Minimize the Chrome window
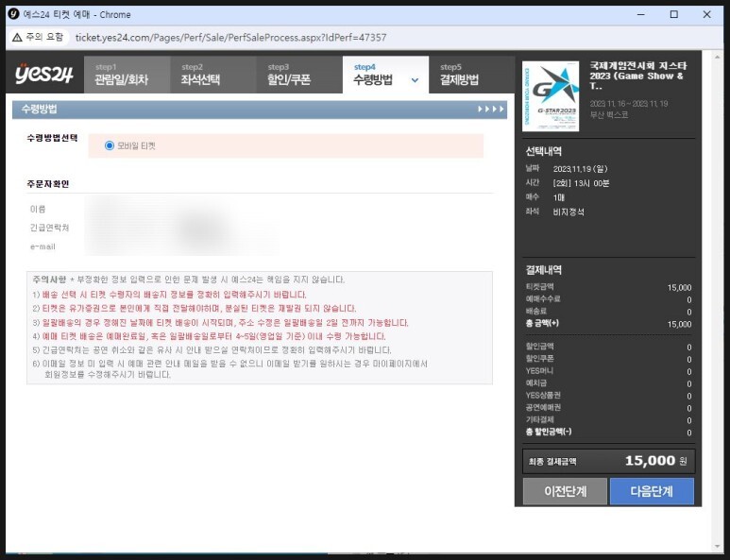This screenshot has width=730, height=560. click(641, 14)
